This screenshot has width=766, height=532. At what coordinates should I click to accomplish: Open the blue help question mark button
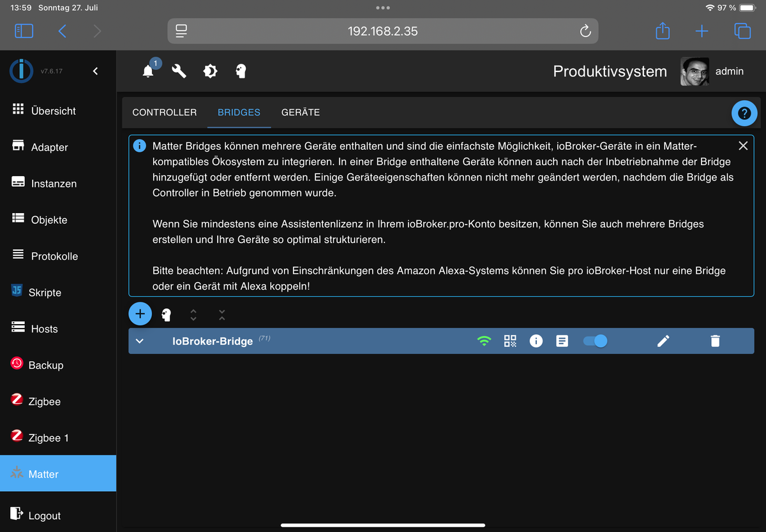pos(744,113)
